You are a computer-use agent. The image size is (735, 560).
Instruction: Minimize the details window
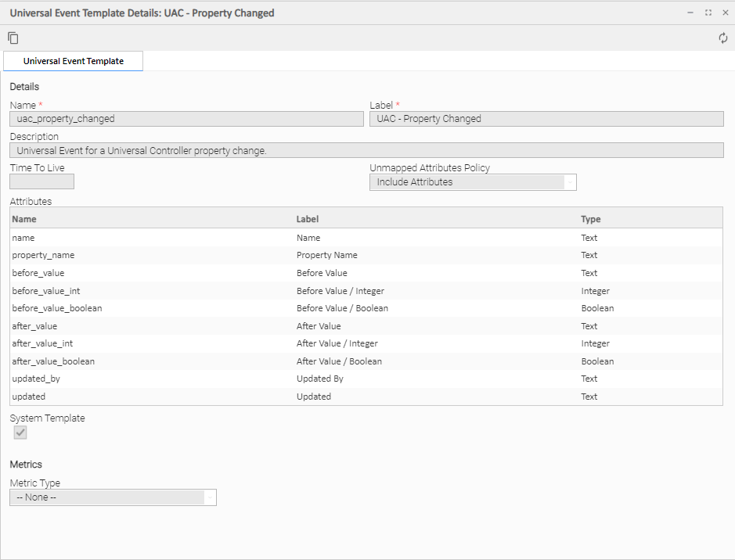690,13
